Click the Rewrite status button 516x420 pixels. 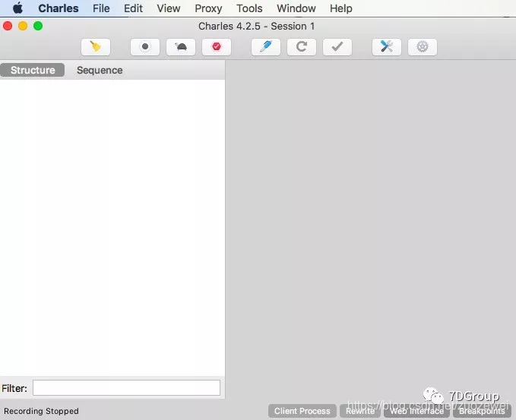click(360, 411)
